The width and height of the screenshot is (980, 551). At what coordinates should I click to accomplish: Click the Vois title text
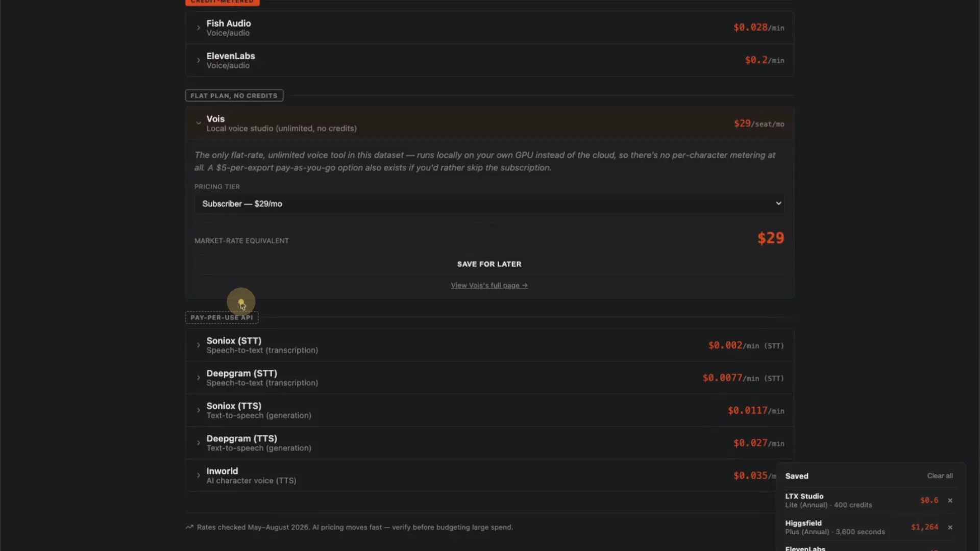[x=215, y=119]
